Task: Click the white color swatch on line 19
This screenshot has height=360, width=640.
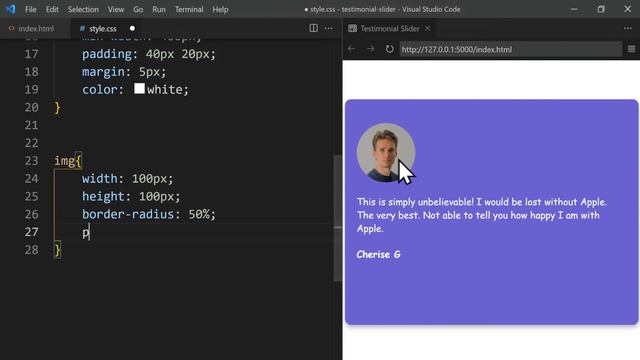Action: pos(139,89)
